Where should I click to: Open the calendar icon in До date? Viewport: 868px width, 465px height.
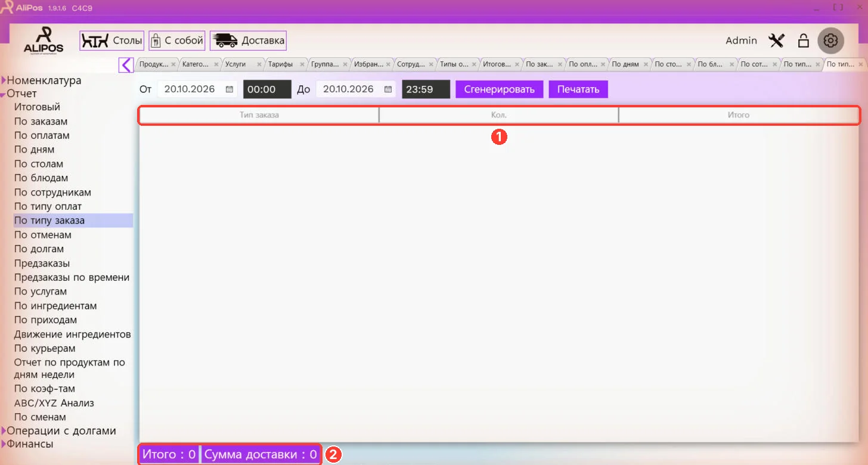point(388,89)
